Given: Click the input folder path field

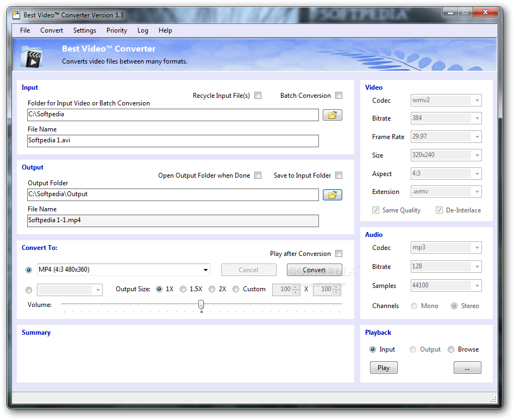Looking at the screenshot, I should pyautogui.click(x=173, y=115).
